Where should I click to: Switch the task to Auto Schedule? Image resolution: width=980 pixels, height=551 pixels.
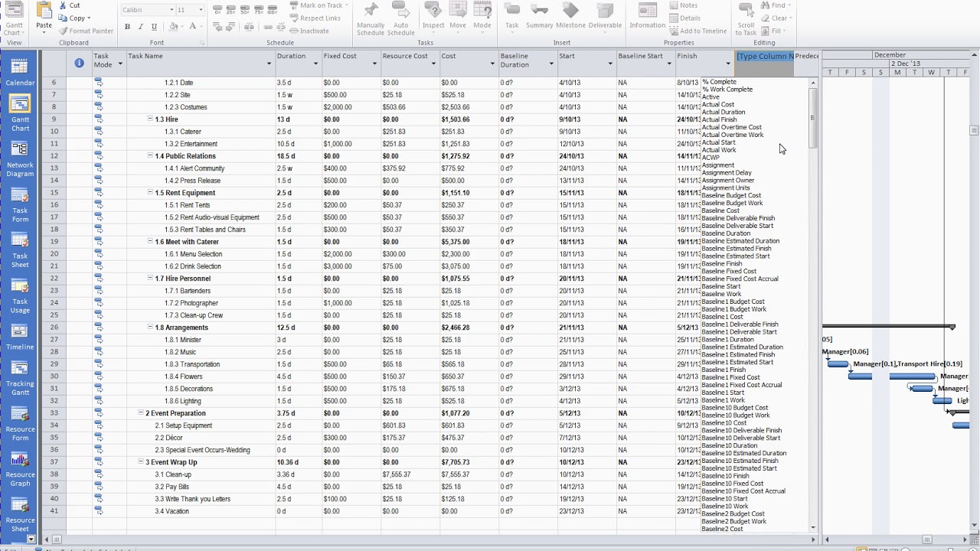coord(400,18)
